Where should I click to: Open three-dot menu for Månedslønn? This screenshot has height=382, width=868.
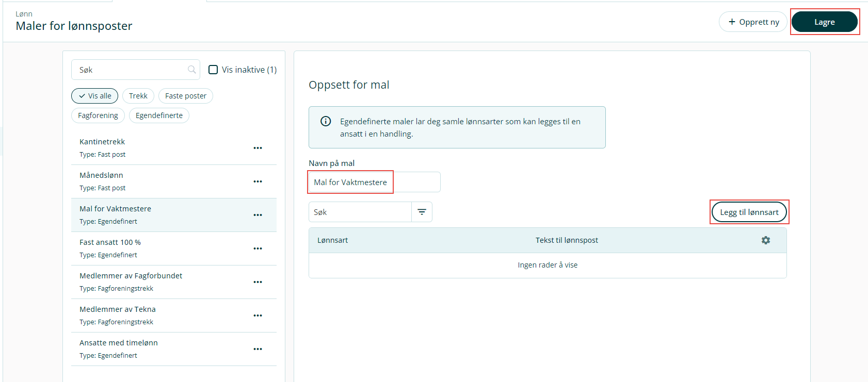coord(258,181)
